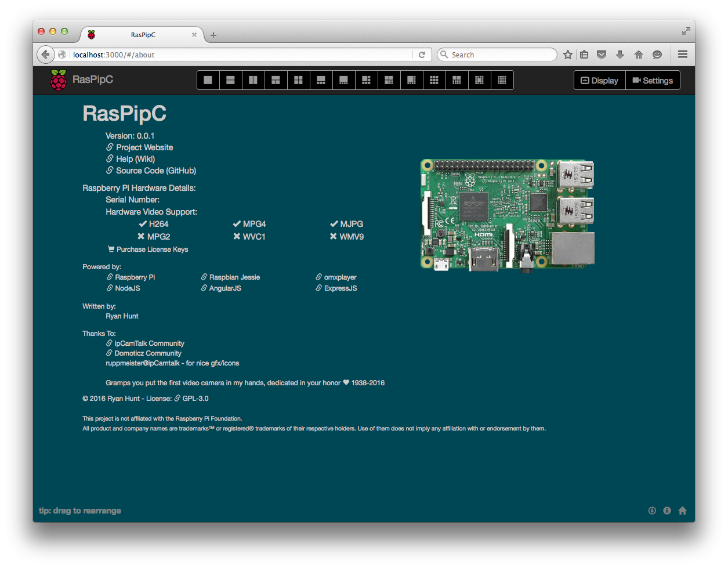Open the Display menu button
Screen dimensions: 728x568
[x=600, y=81]
